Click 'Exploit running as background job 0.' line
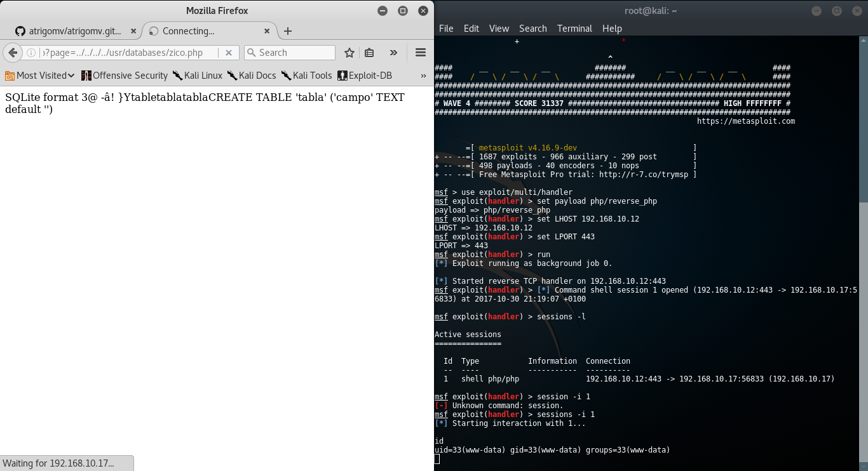 click(x=524, y=263)
